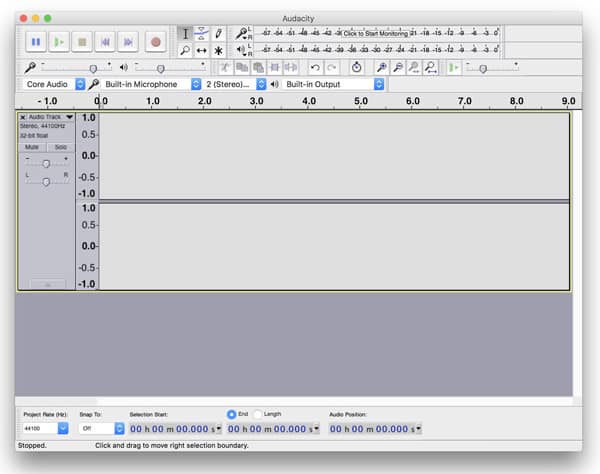Image resolution: width=600 pixels, height=474 pixels.
Task: Select the Length radio button
Action: point(258,414)
